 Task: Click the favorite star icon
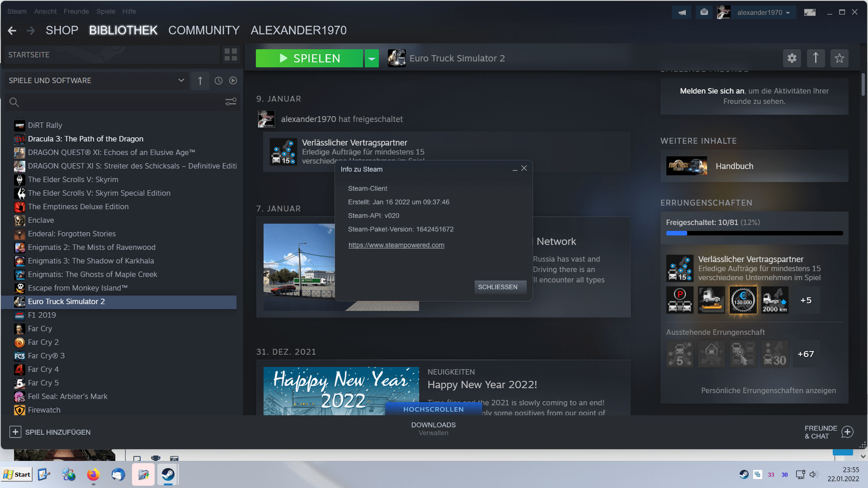tap(840, 58)
